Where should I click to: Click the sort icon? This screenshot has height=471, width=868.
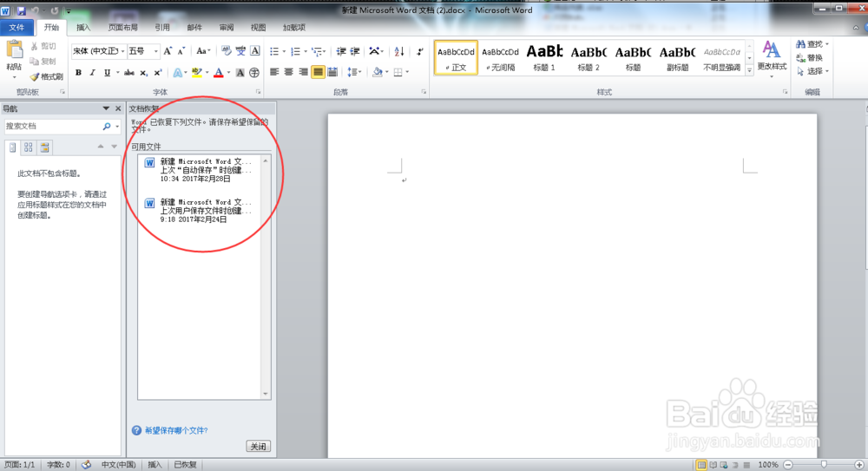pos(399,51)
